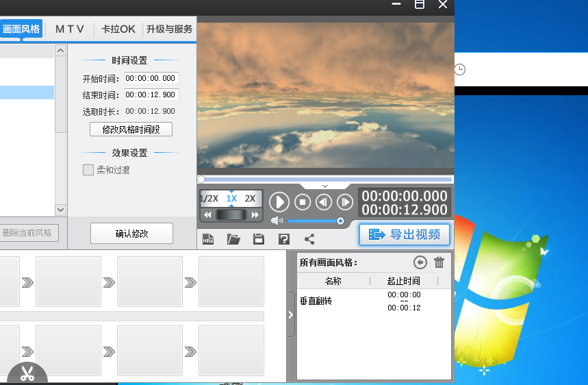Click the 名称 column header
588x385 pixels.
click(x=333, y=281)
